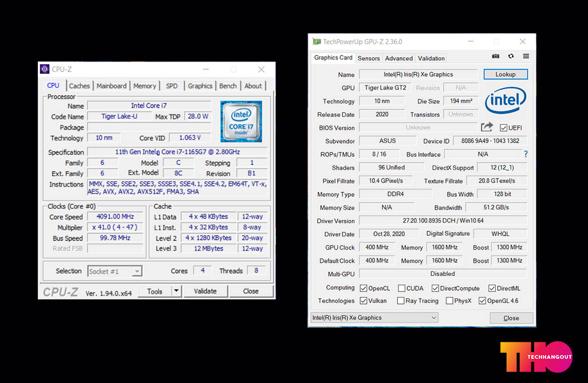
Task: Click the Intel logo in GPU-Z
Action: (506, 100)
